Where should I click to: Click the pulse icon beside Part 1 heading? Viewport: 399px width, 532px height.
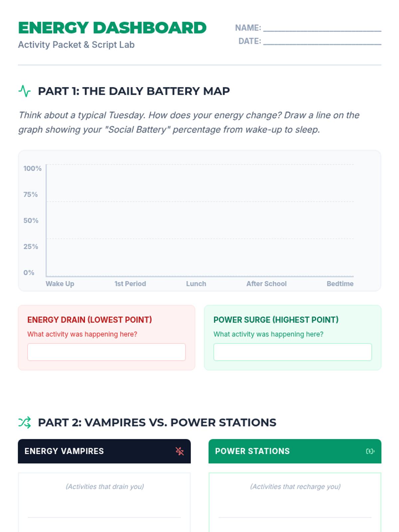tap(25, 91)
